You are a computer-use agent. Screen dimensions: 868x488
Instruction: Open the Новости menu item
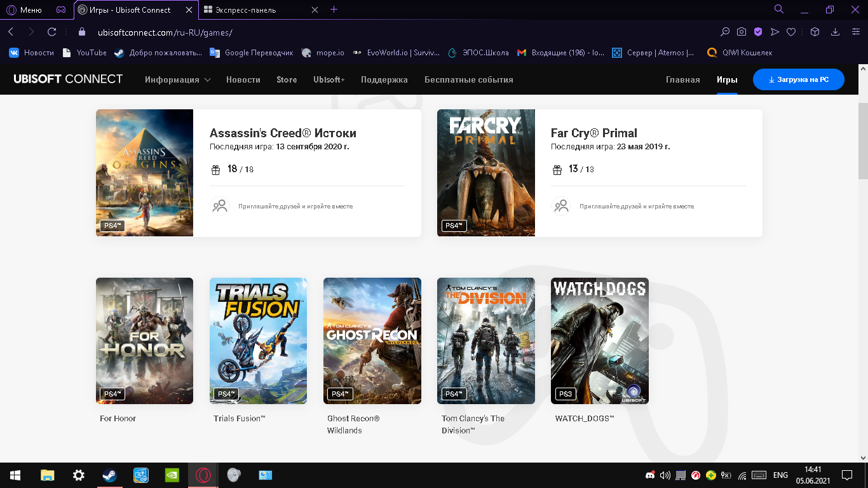click(243, 79)
